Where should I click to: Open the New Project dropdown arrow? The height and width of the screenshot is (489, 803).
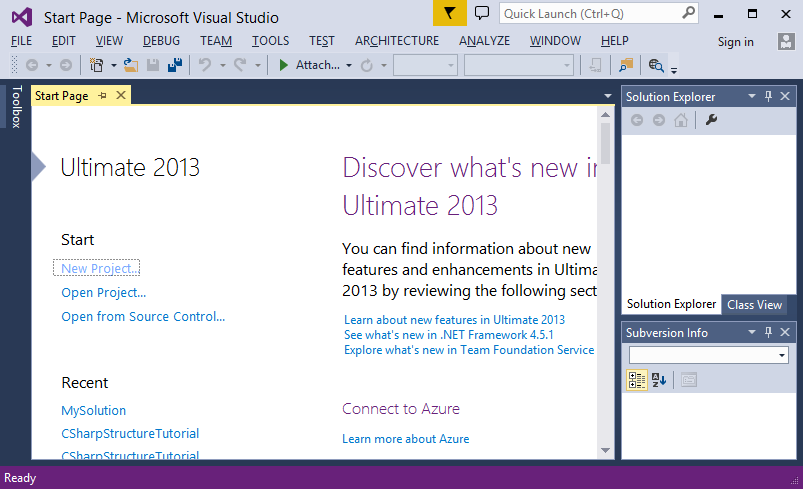pos(114,66)
